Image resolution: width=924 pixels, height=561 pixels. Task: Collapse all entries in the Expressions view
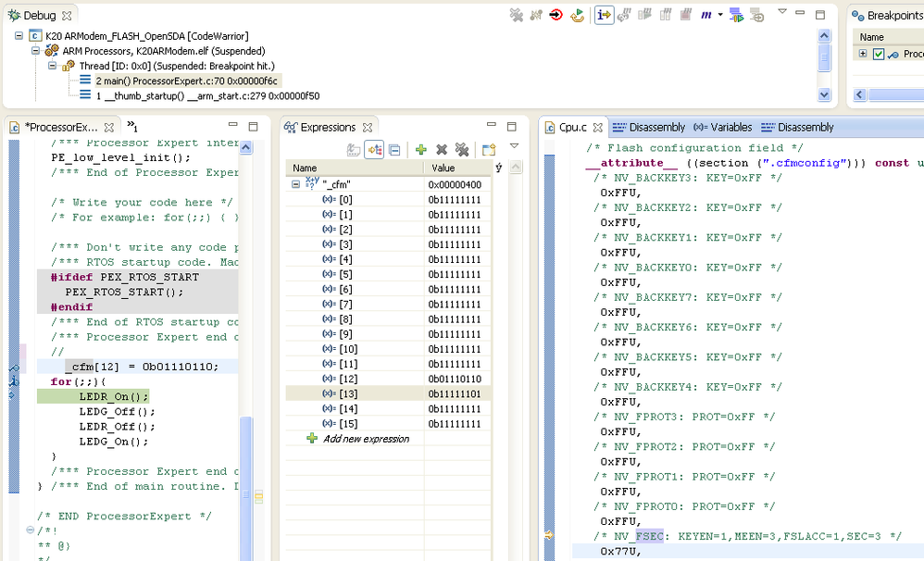[394, 150]
